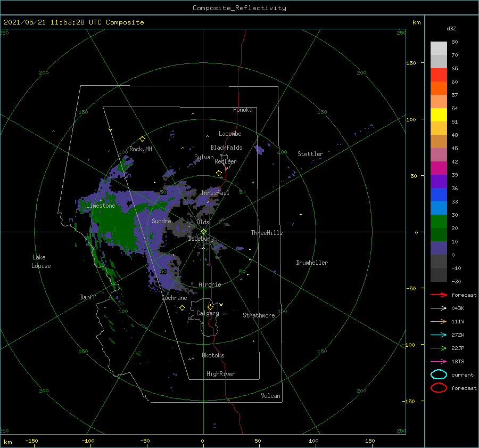Click the Lacombe city label
The width and height of the screenshot is (479, 448).
(x=230, y=134)
